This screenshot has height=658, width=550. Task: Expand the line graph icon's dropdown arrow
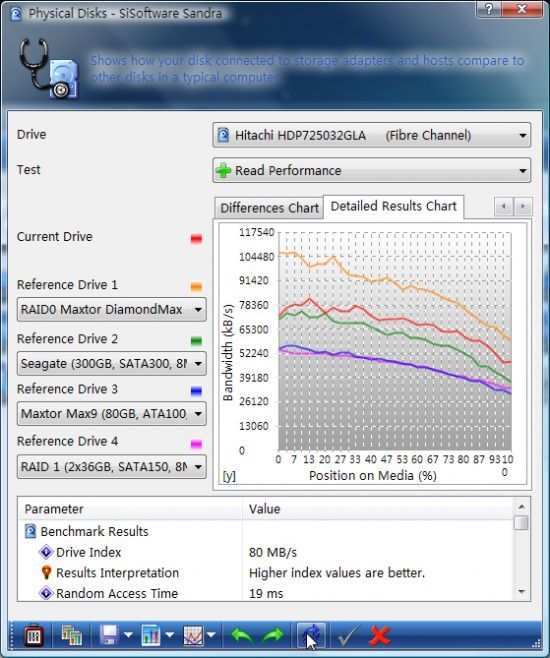coord(211,635)
